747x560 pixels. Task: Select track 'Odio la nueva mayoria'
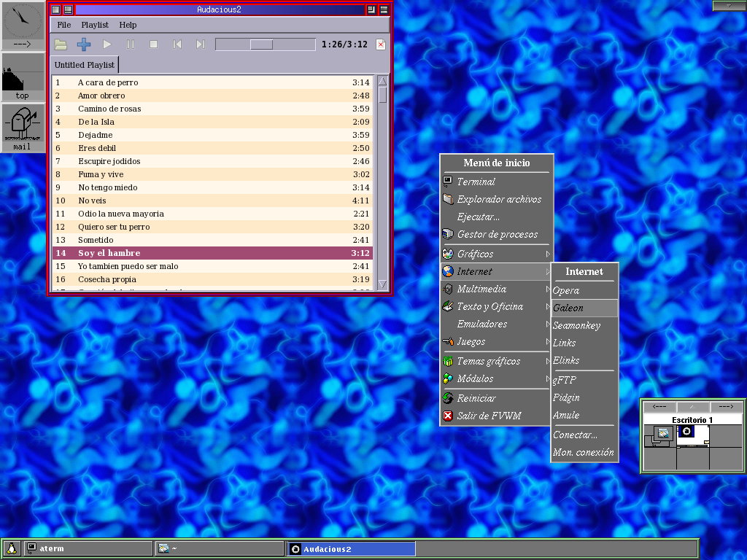pyautogui.click(x=212, y=214)
